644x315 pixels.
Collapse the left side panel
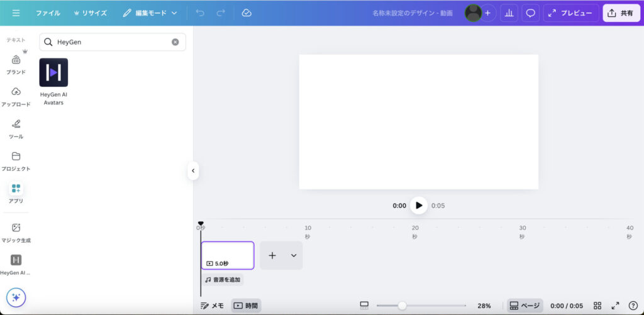click(x=193, y=170)
